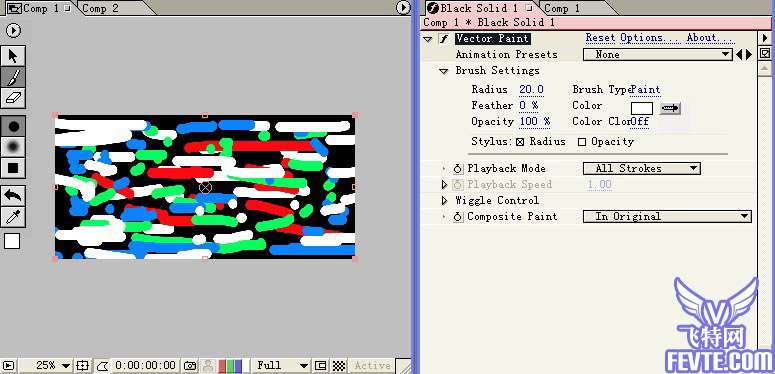Click the Radius 20.0 value
Viewport: 775px width, 374px height.
coord(531,89)
